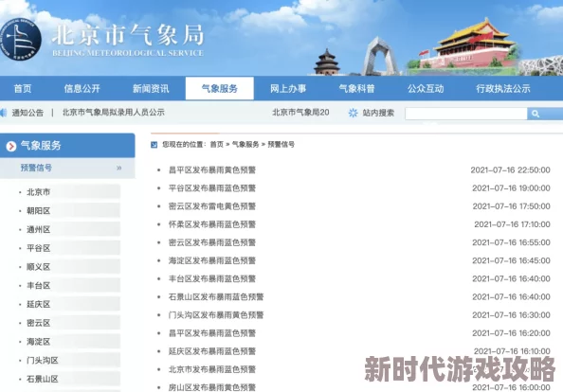Image resolution: width=563 pixels, height=392 pixels.
Task: Select 延庆区 in the sidebar list
Action: 39,304
